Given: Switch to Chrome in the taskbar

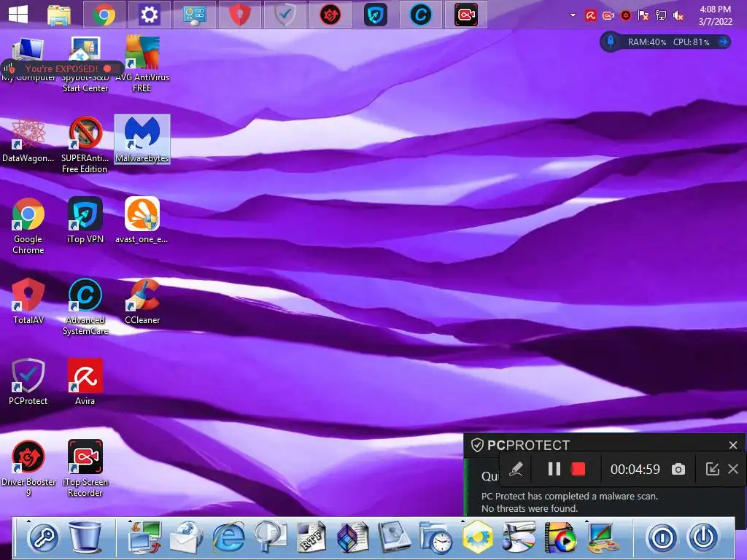Looking at the screenshot, I should 104,15.
